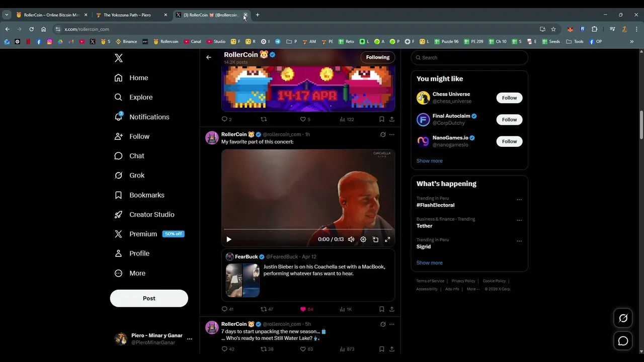This screenshot has height=362, width=644.
Task: Open more options for '7 days to start' post
Action: point(391,324)
